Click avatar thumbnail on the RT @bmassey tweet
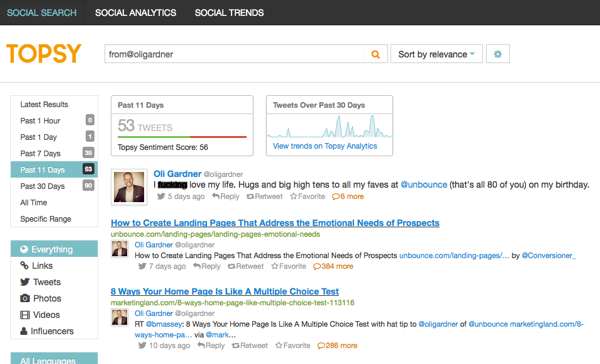The width and height of the screenshot is (600, 364). click(120, 317)
